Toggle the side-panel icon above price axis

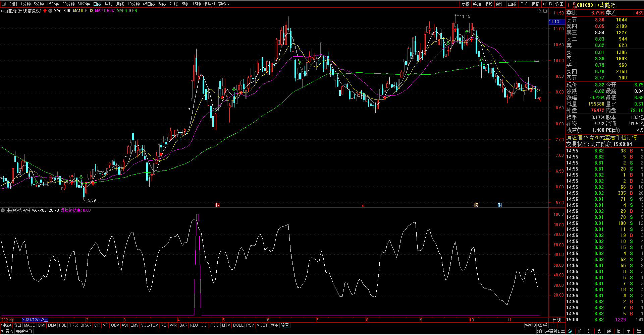[x=545, y=11]
